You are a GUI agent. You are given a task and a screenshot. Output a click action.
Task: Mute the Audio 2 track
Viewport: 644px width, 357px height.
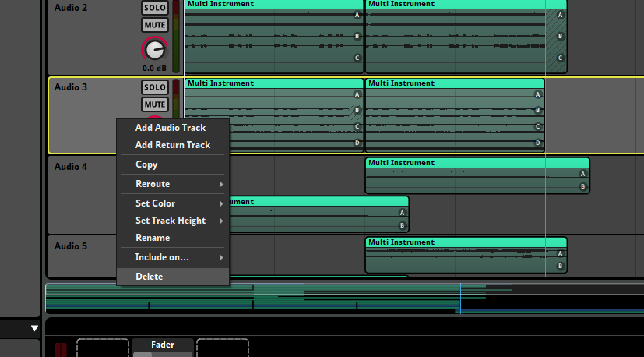point(155,25)
